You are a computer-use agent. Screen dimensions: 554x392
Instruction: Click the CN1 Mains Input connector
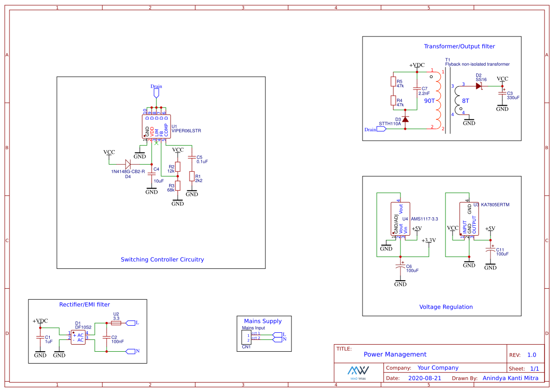[x=246, y=337]
